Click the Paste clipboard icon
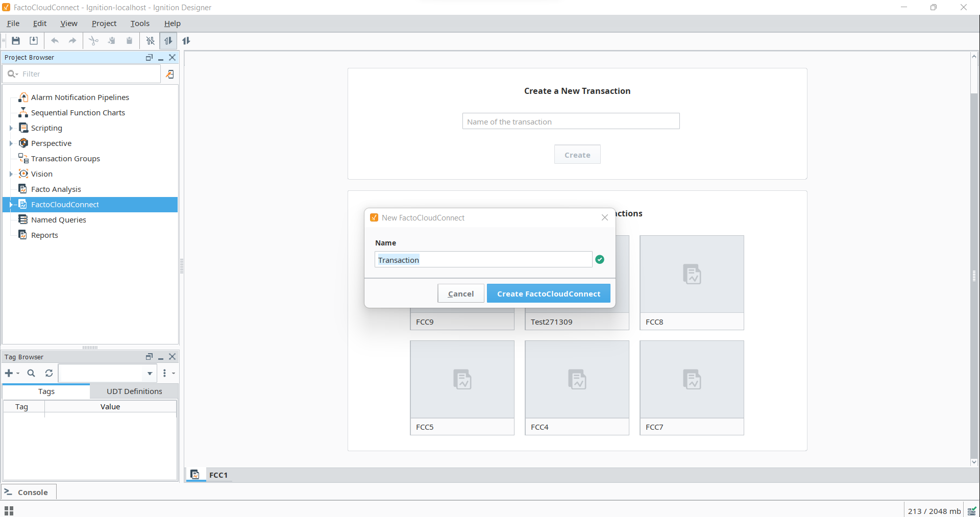980x517 pixels. tap(129, 41)
